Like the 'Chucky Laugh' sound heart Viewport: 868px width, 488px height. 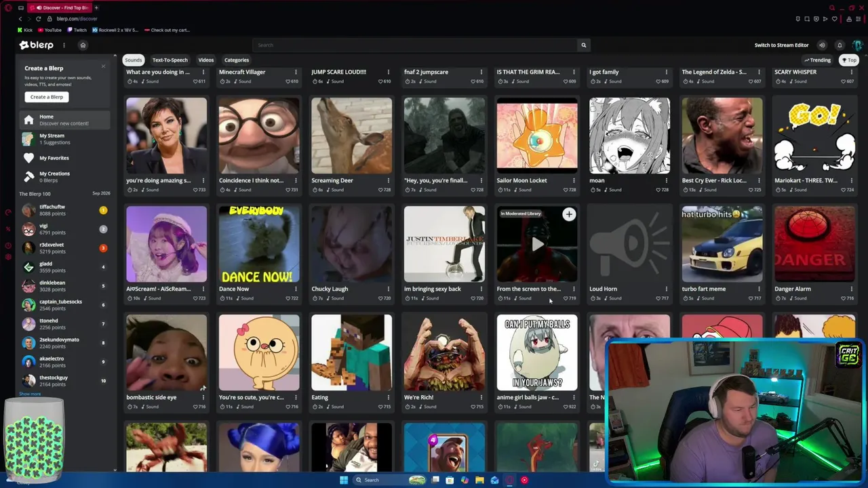(380, 298)
